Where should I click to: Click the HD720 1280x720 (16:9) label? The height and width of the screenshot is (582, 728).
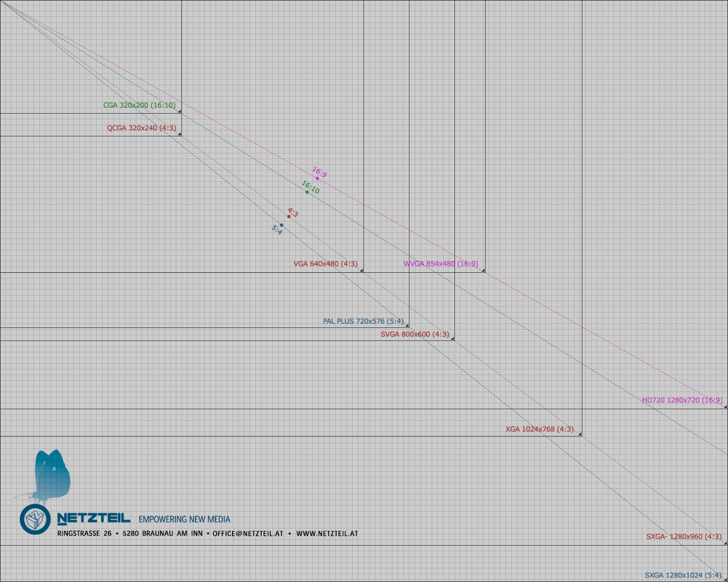coord(682,400)
